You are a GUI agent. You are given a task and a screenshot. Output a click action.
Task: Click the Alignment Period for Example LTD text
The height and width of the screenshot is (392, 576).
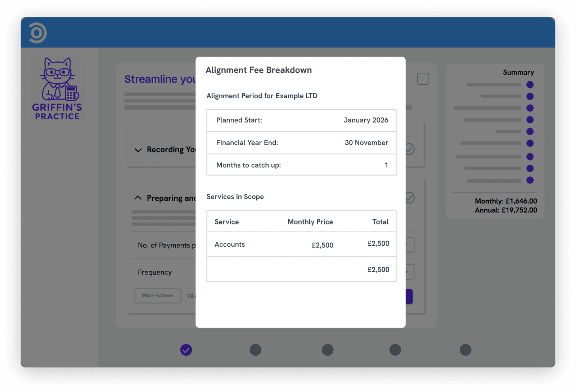pos(262,96)
